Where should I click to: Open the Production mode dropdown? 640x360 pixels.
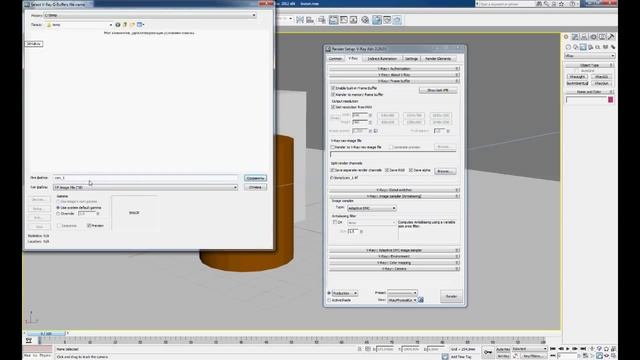[344, 293]
